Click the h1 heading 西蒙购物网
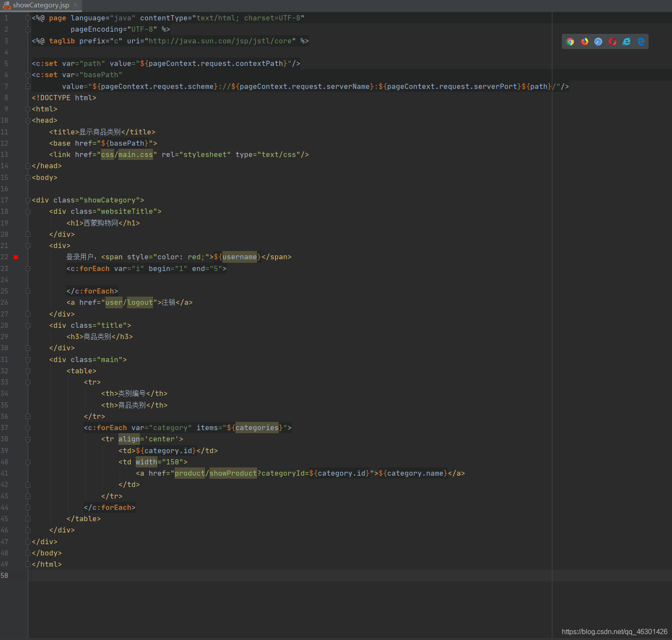 [x=101, y=223]
